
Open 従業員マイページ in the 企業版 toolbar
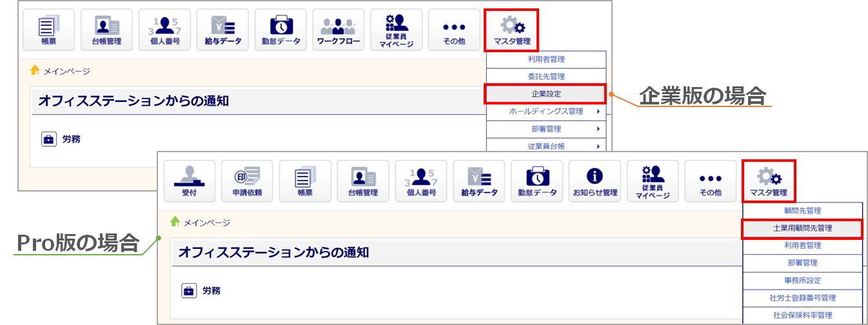coord(397,30)
